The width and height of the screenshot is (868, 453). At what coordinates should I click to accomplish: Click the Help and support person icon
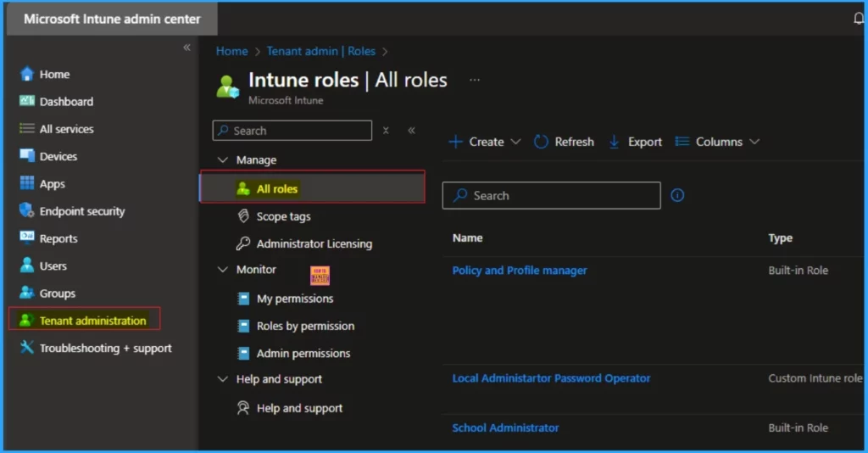tap(243, 407)
